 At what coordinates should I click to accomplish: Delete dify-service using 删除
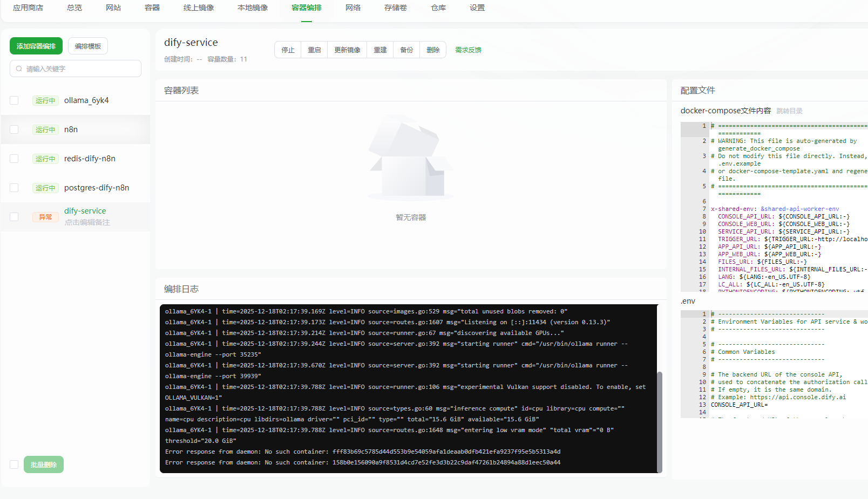(x=432, y=49)
